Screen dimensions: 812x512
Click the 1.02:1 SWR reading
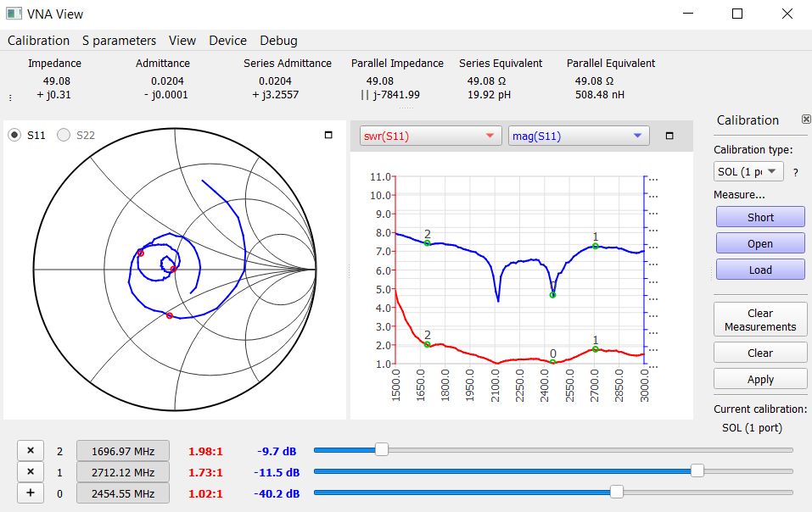[x=205, y=494]
